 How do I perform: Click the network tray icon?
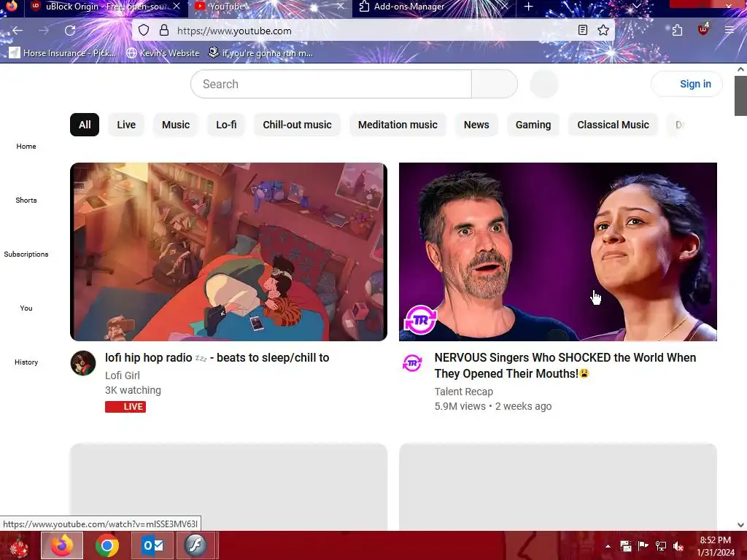(661, 546)
